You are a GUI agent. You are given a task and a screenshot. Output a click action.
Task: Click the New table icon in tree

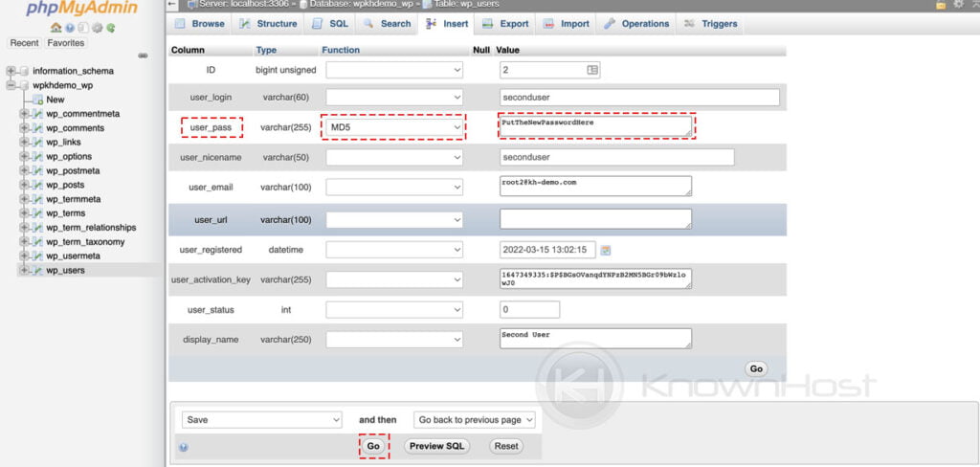[38, 100]
